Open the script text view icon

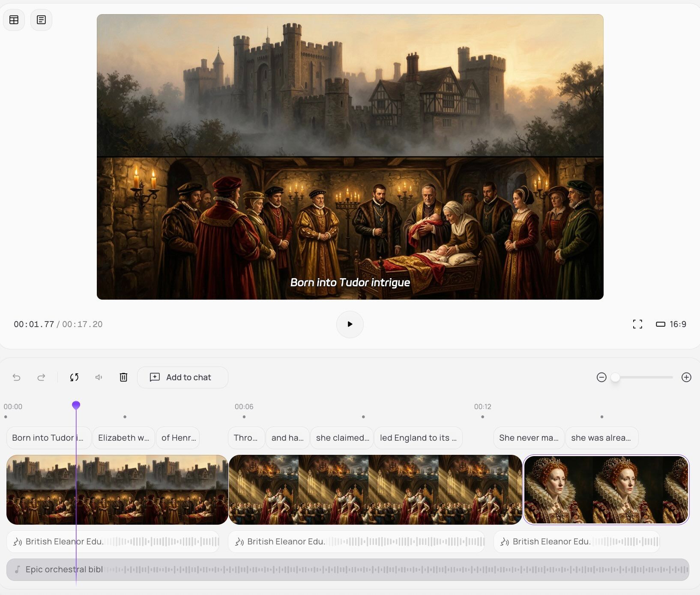[41, 20]
